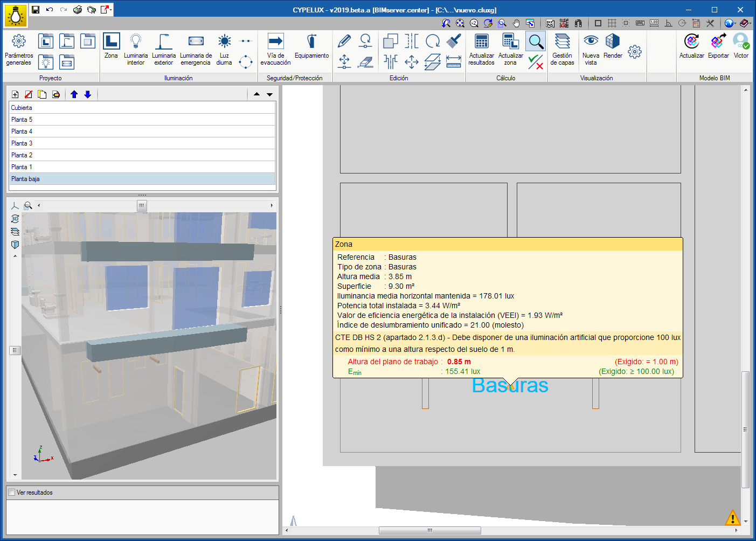Select the paintbrush copy-properties tool
756x541 pixels.
454,41
